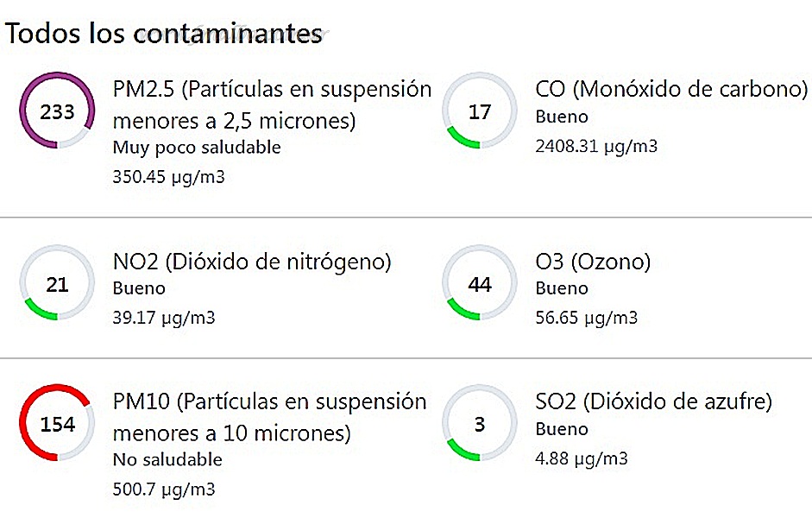The height and width of the screenshot is (518, 812).
Task: Click the CO gauge showing 17
Action: click(480, 111)
